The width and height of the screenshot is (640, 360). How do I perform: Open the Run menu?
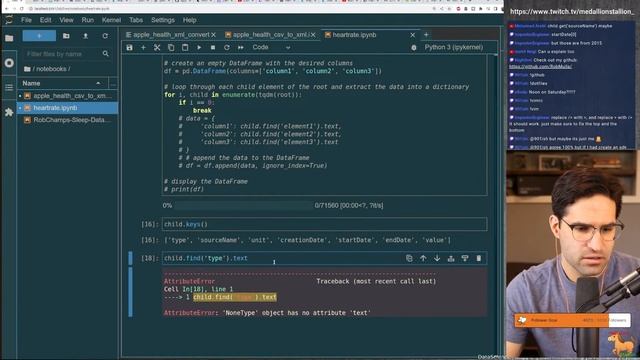(x=87, y=20)
